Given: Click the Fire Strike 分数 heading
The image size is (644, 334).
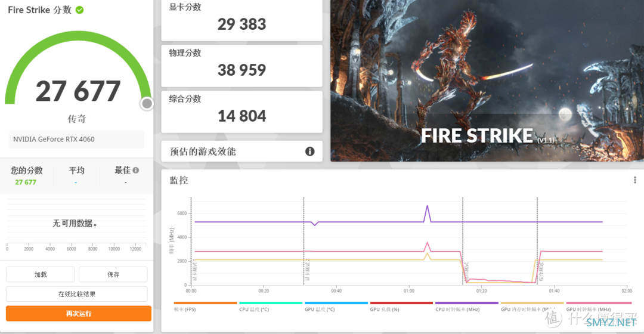Looking at the screenshot, I should tap(39, 10).
